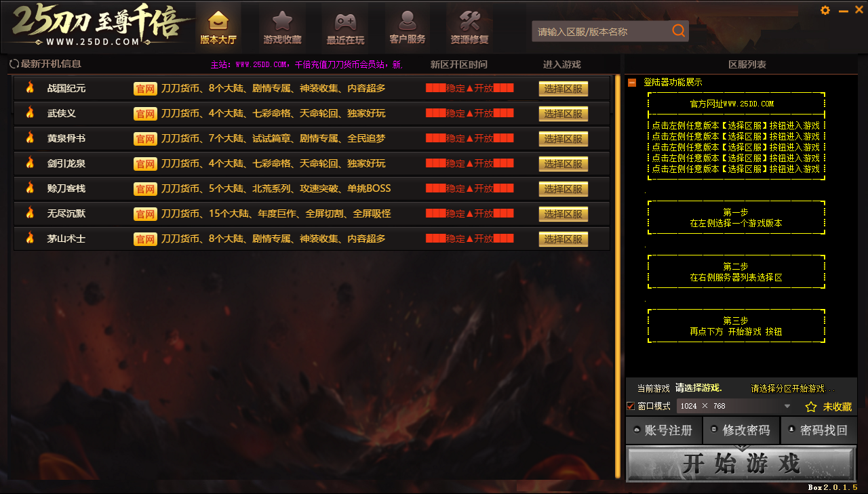The width and height of the screenshot is (868, 494).
Task: Go to the 最近在玩 tab
Action: [346, 28]
